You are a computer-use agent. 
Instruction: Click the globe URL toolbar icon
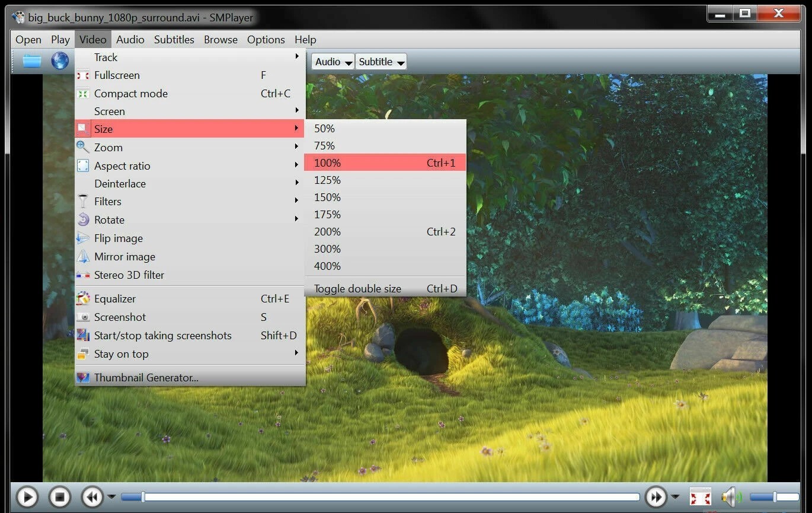click(x=60, y=61)
